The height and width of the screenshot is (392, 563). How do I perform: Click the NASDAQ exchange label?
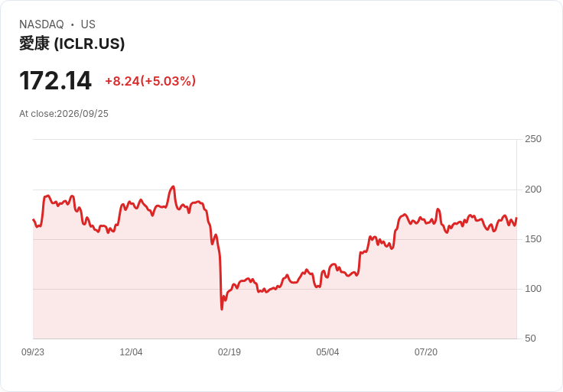point(41,24)
